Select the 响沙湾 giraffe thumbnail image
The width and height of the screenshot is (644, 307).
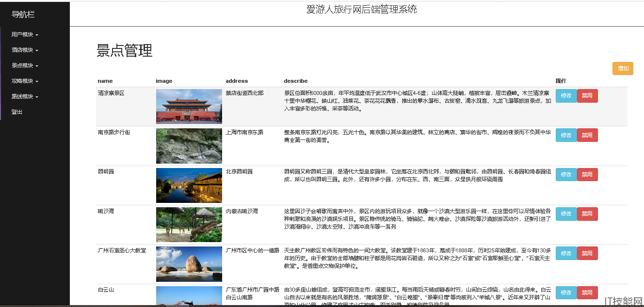click(189, 225)
